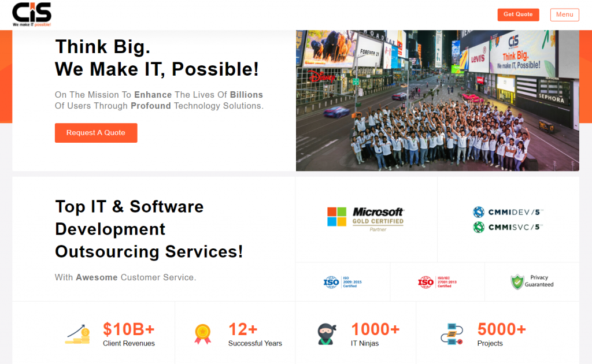Viewport: 592px width, 364px height.
Task: Click the 5000+ Projects figure
Action: 501,329
